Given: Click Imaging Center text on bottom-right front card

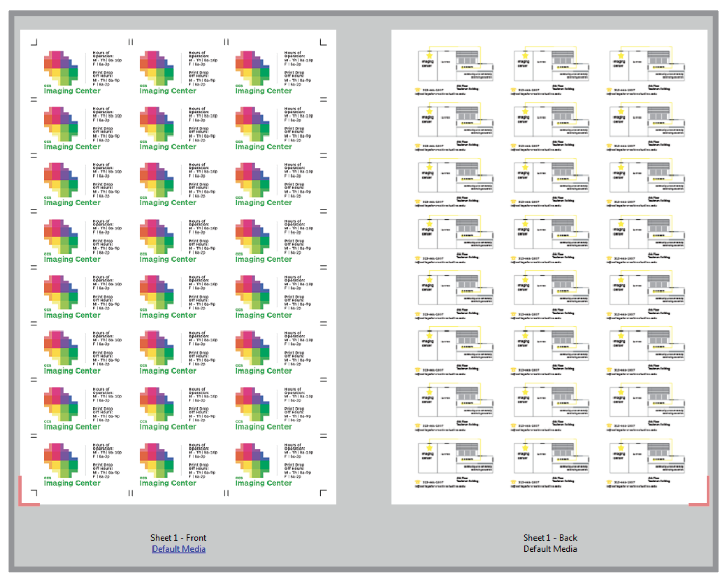Looking at the screenshot, I should tap(263, 483).
